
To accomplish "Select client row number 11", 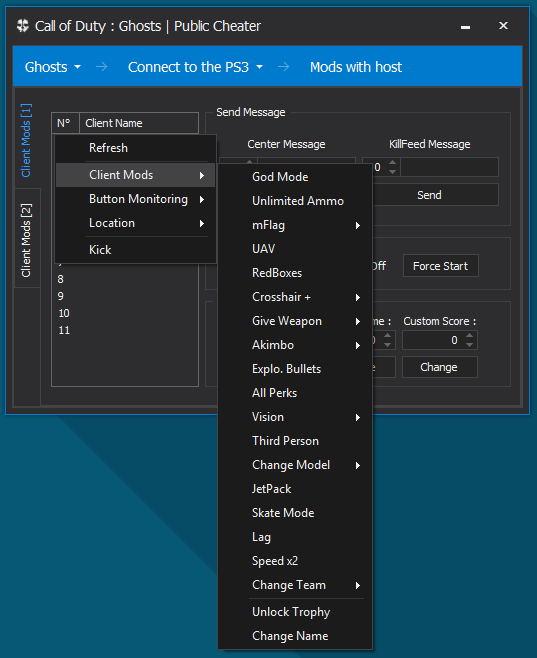I will [125, 330].
